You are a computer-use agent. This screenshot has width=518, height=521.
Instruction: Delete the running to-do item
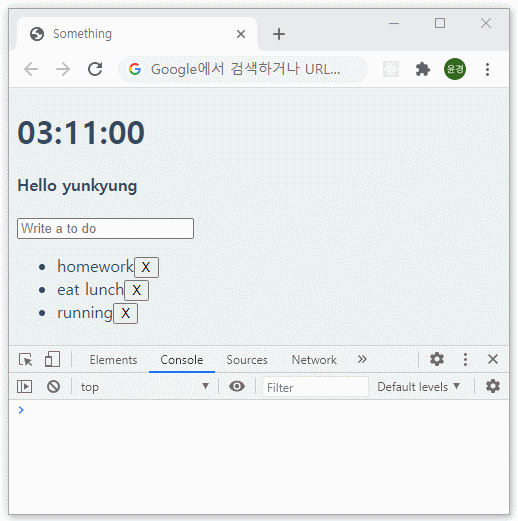point(125,313)
